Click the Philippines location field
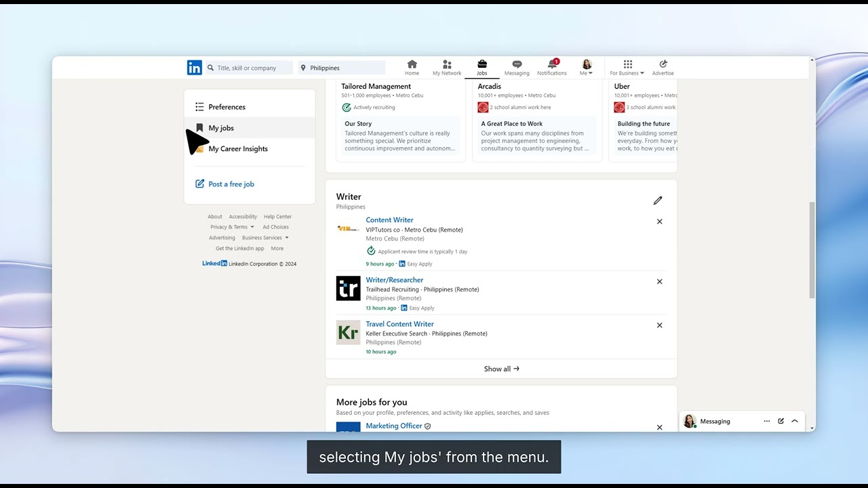The height and width of the screenshot is (488, 868). [342, 68]
